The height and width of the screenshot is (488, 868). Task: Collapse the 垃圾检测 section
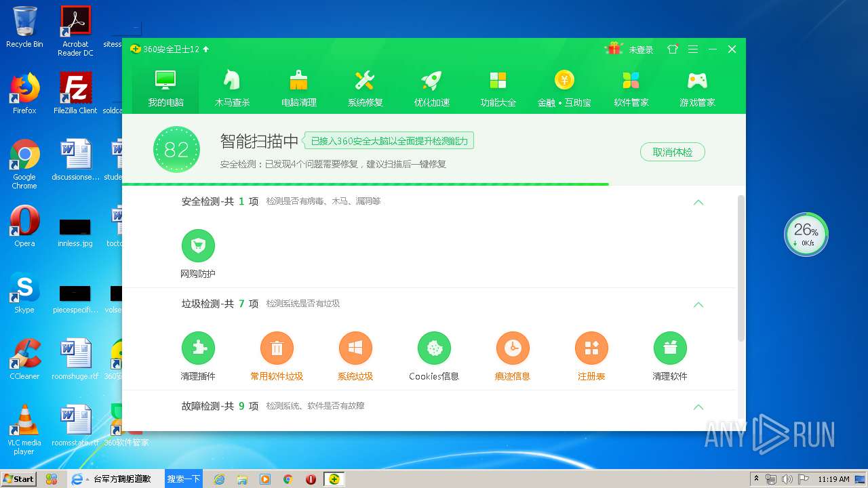click(x=698, y=304)
